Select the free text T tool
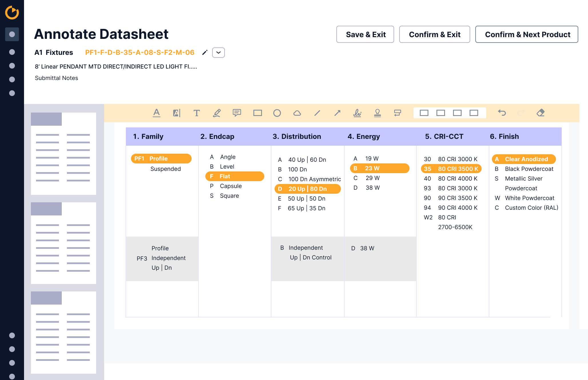The width and height of the screenshot is (588, 380). 196,113
